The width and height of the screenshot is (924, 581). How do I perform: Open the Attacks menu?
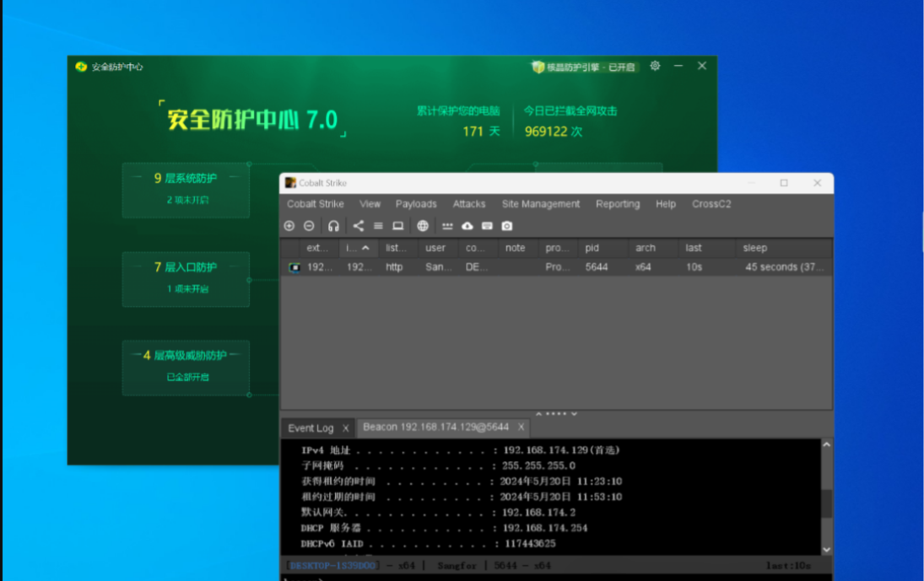click(x=469, y=204)
